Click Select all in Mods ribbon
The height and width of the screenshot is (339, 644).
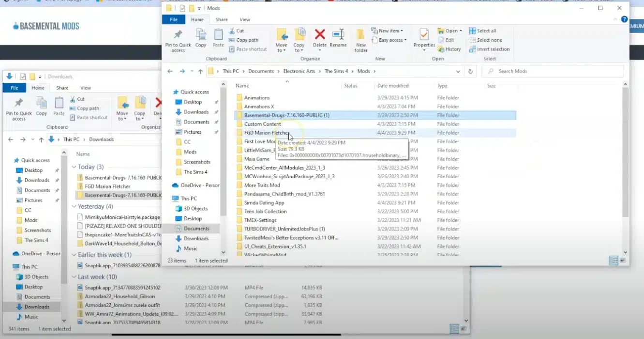[x=482, y=31]
